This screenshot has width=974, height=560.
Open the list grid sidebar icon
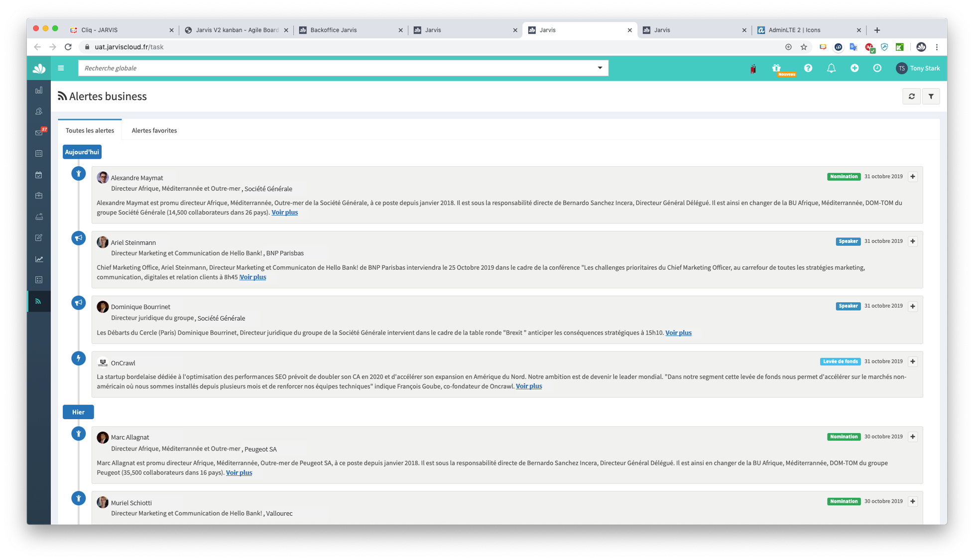coord(39,280)
